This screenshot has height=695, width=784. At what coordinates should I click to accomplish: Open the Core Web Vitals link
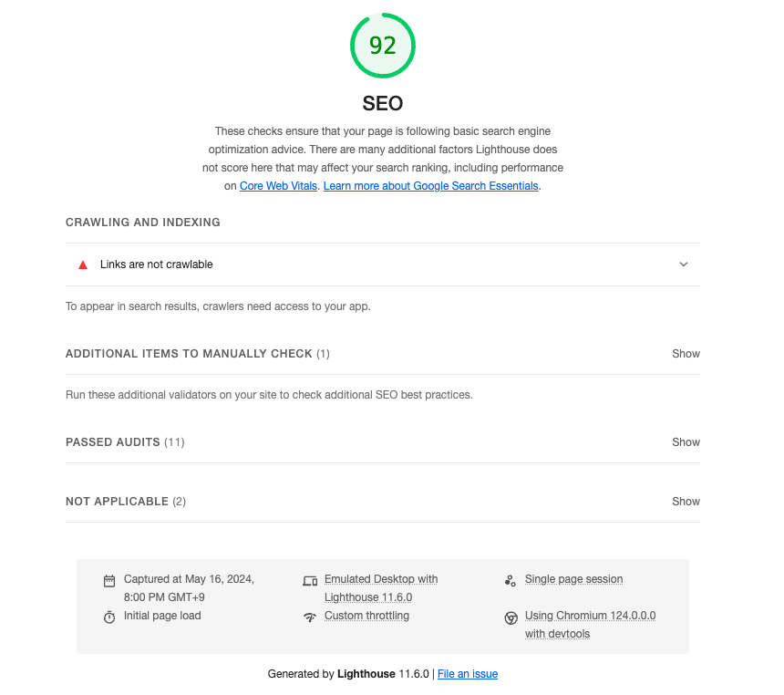pyautogui.click(x=278, y=186)
